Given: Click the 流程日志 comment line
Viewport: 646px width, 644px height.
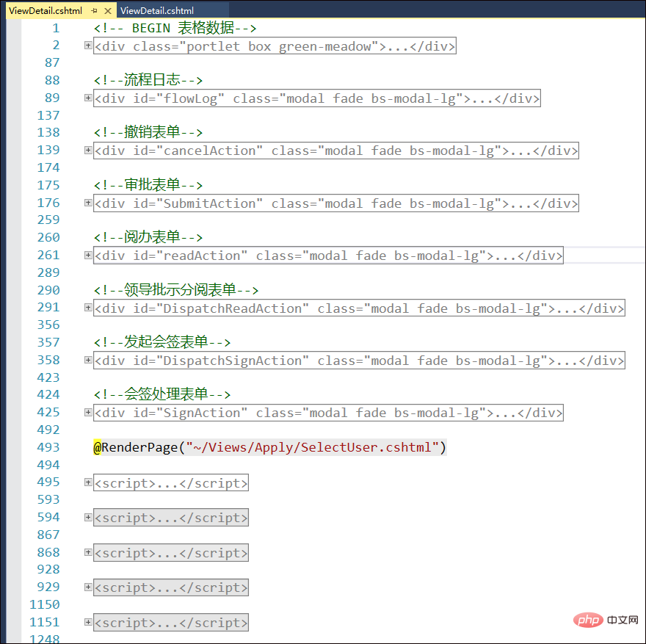Looking at the screenshot, I should pyautogui.click(x=148, y=80).
